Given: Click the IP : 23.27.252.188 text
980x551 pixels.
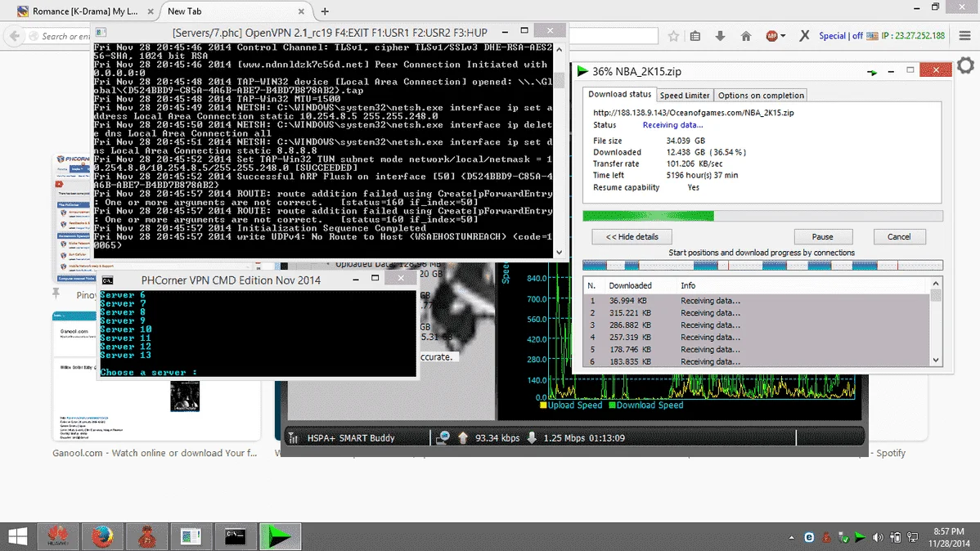Looking at the screenshot, I should pos(913,36).
